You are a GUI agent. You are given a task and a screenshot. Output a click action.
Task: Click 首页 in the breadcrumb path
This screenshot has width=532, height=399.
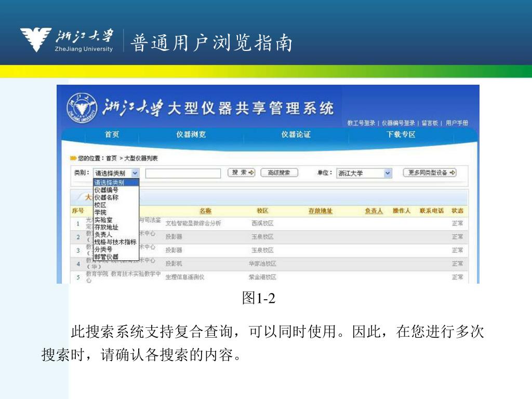pos(111,158)
